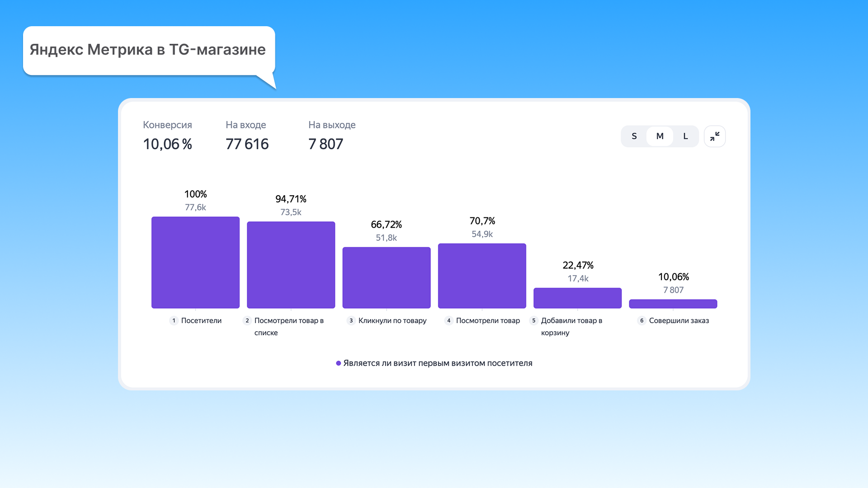Click step 1 number badge
868x488 pixels.
point(174,320)
